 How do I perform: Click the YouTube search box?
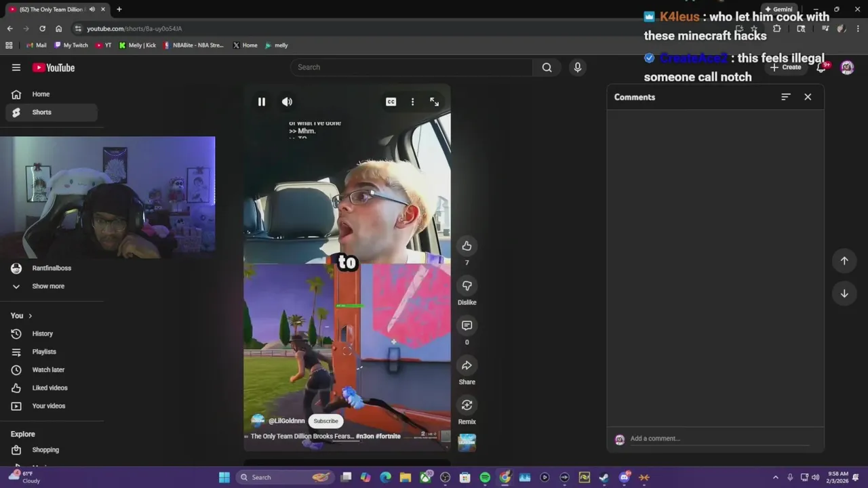click(410, 67)
